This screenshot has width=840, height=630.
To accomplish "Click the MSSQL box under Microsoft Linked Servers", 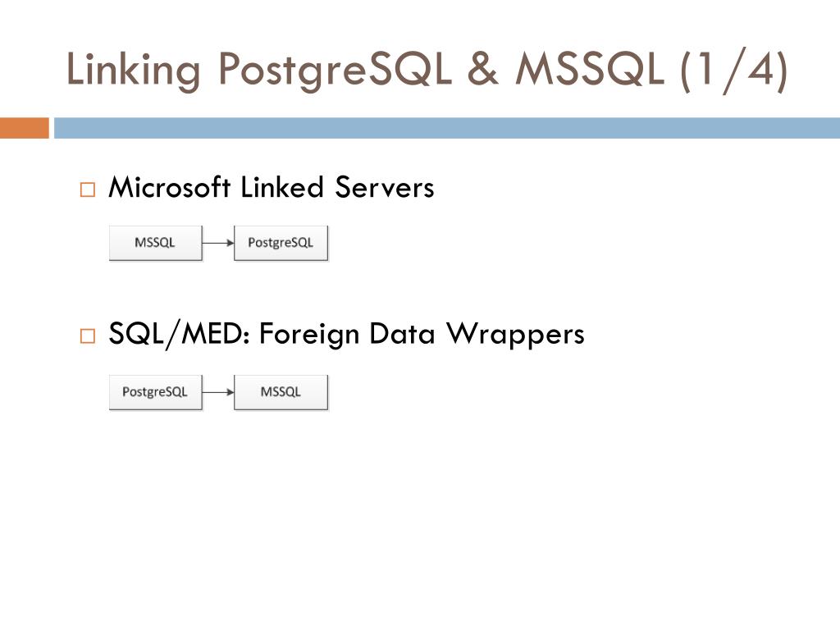I will [155, 243].
